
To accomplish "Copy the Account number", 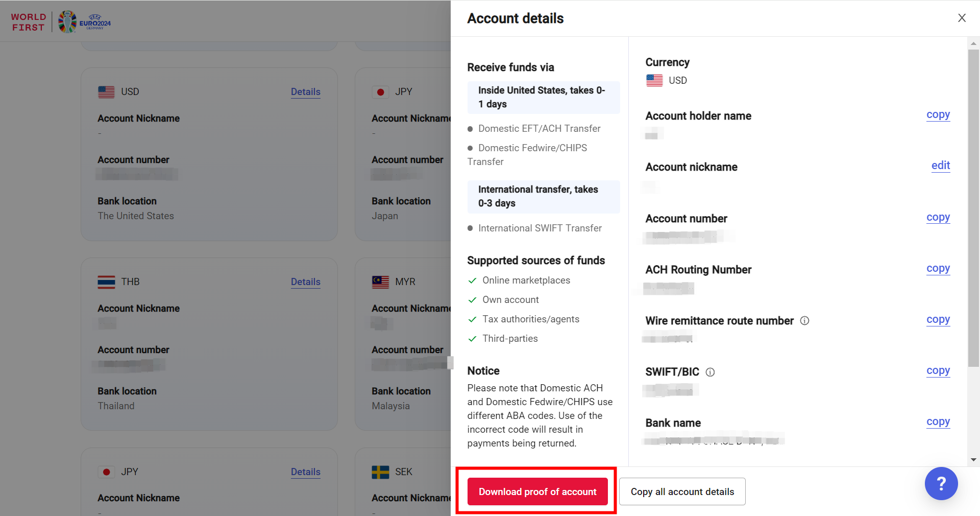I will point(938,218).
